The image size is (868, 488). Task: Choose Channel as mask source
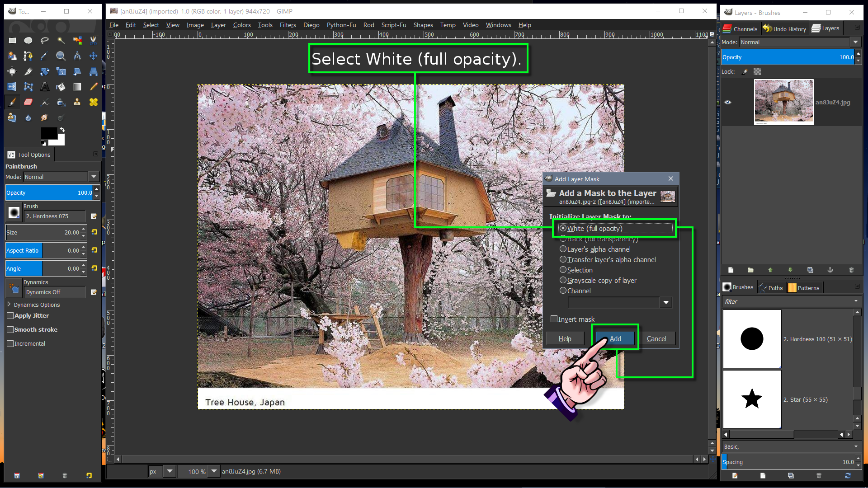pos(575,291)
